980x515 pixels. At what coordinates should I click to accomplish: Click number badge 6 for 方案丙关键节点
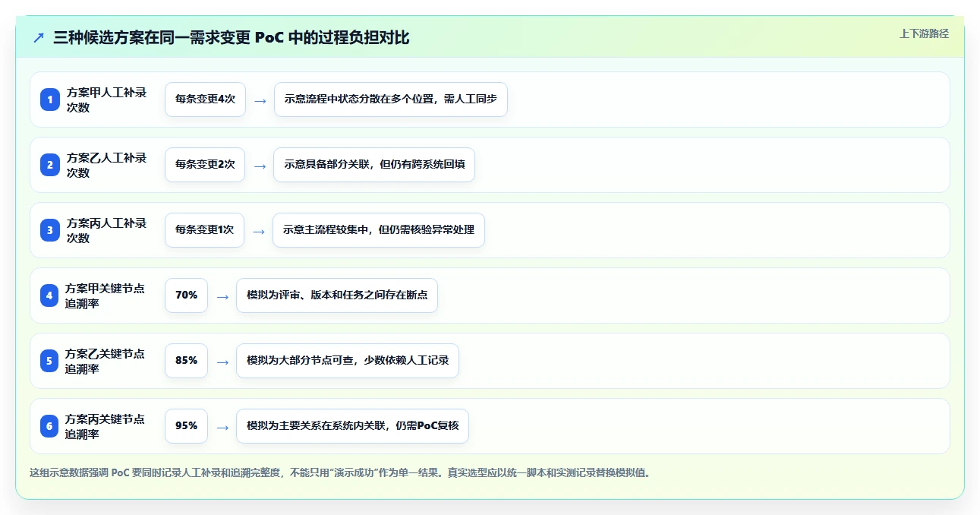(x=49, y=426)
